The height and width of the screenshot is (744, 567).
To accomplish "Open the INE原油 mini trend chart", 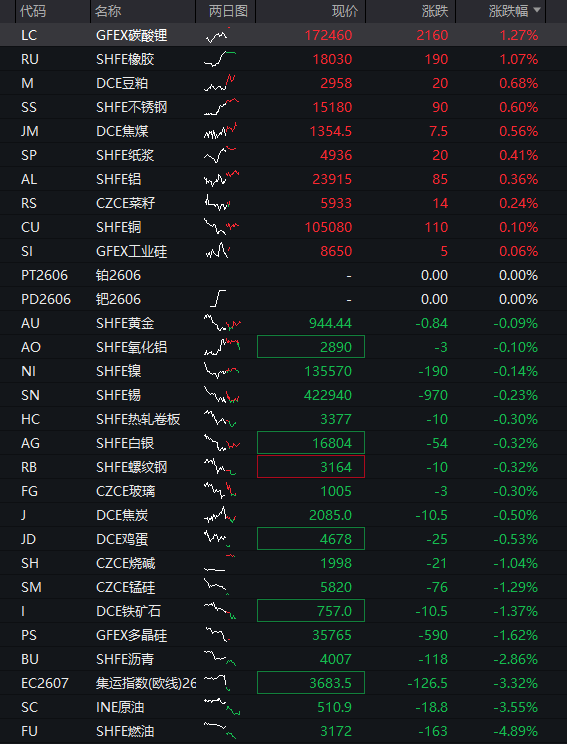I will [222, 707].
